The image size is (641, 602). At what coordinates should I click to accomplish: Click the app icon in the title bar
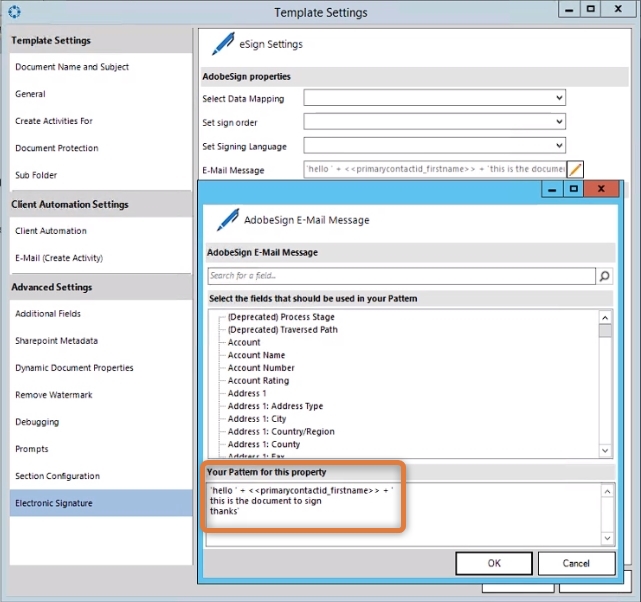(x=12, y=12)
